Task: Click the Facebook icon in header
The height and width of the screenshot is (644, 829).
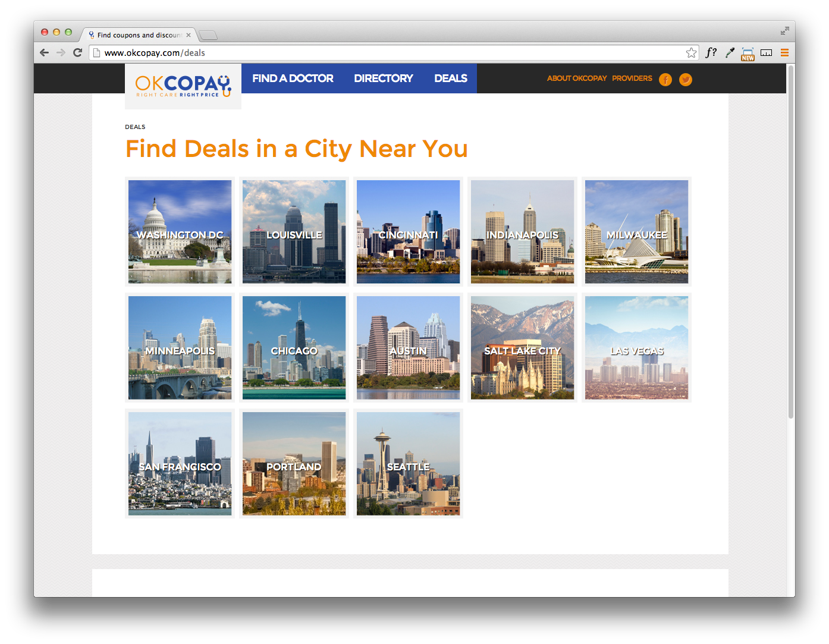Action: (665, 79)
